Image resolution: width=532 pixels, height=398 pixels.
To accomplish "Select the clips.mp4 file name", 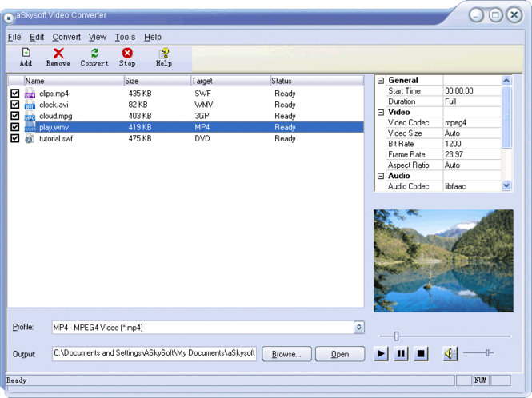I will pos(54,94).
